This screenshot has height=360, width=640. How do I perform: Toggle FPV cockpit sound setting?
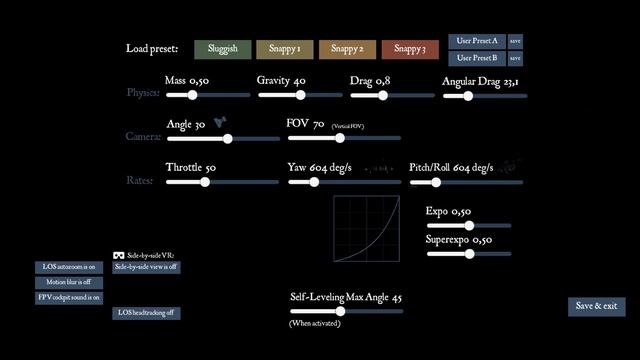coord(69,298)
